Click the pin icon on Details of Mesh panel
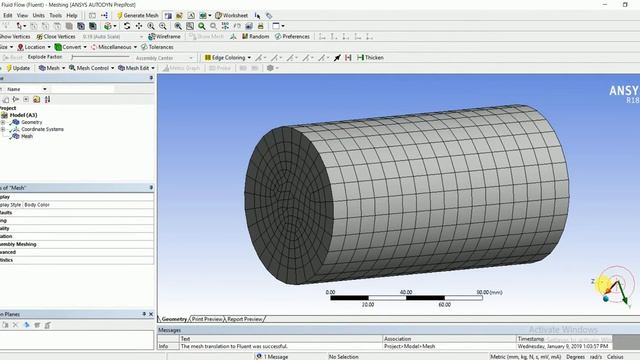The height and width of the screenshot is (360, 640). [151, 187]
